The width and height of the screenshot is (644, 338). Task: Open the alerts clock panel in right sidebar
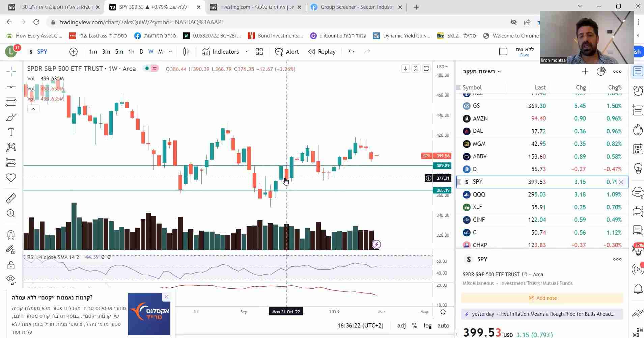point(638,90)
